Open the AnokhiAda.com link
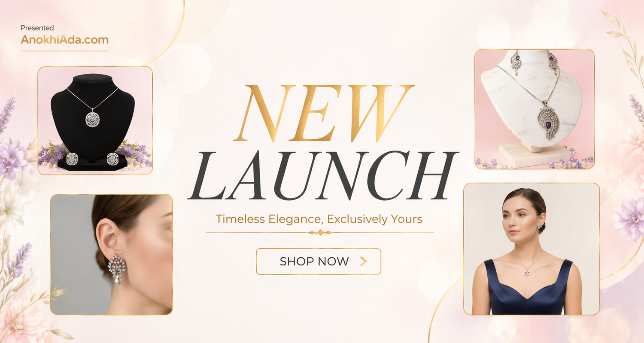This screenshot has height=343, width=644. point(64,40)
